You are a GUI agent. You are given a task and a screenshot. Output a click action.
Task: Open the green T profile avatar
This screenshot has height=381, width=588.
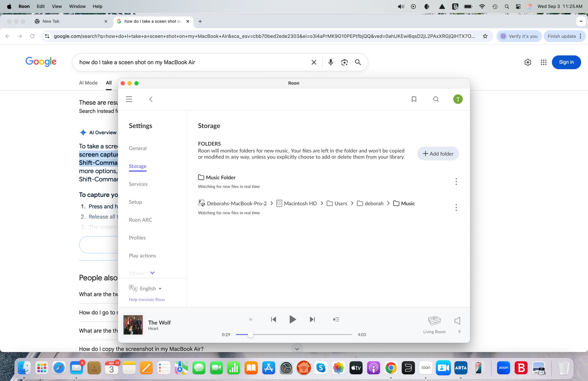(x=458, y=99)
